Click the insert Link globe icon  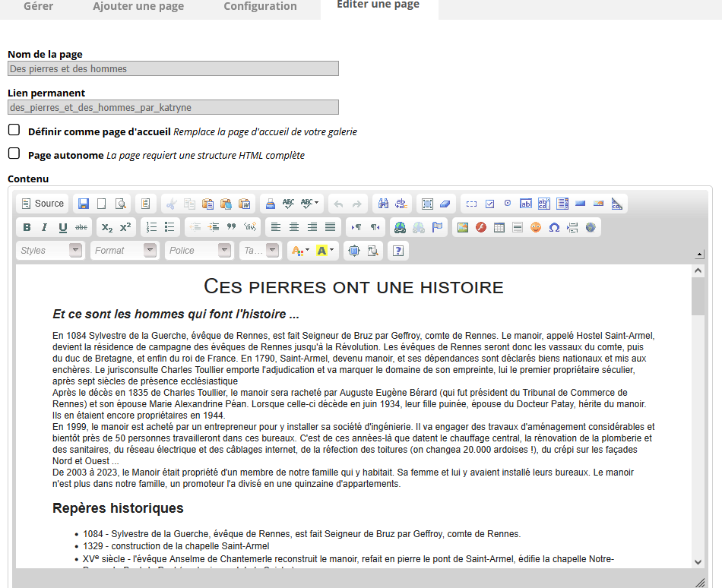point(400,227)
